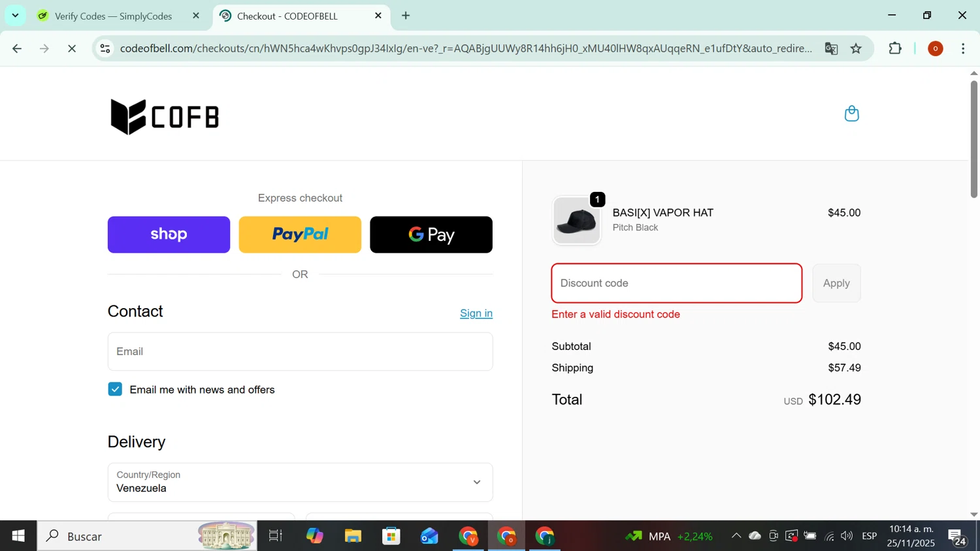Switch the ESP input language

coord(870,536)
